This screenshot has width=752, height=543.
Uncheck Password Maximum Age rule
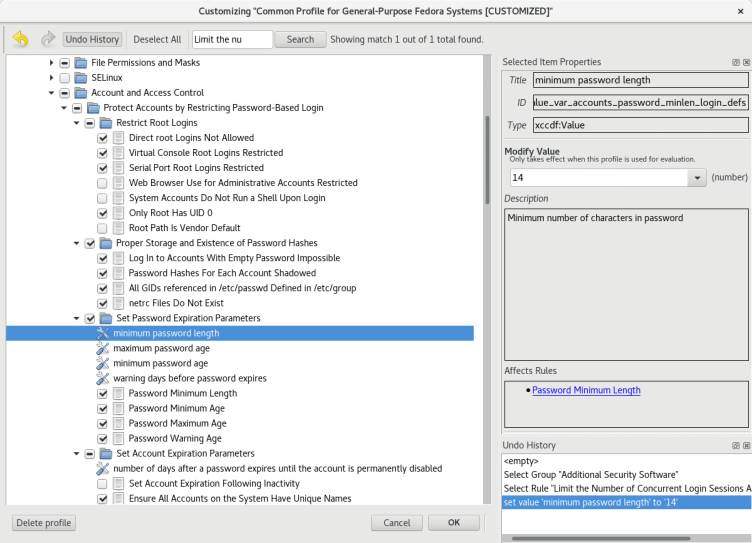click(102, 424)
